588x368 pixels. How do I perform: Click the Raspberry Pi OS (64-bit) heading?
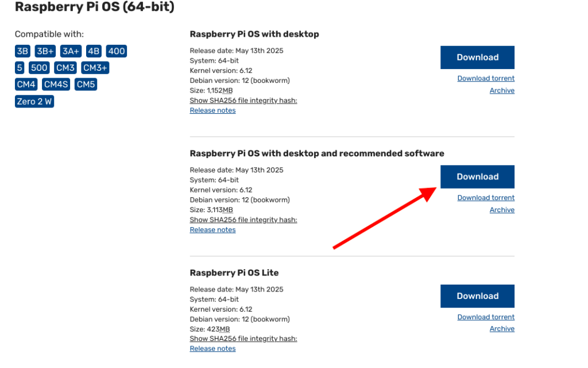(95, 7)
